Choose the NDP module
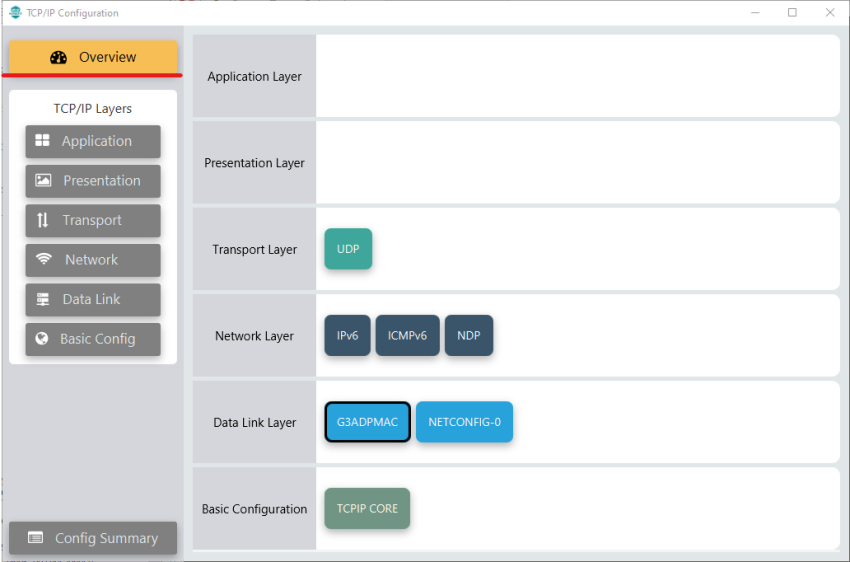 point(468,336)
